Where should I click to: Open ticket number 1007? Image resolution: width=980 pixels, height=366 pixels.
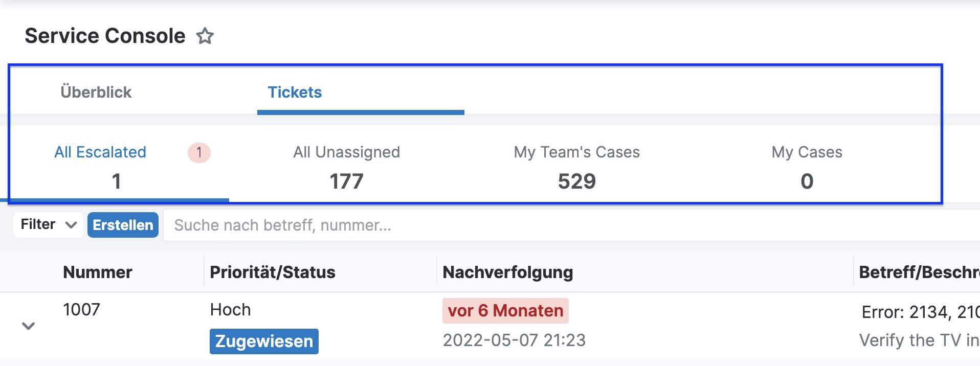(x=81, y=310)
